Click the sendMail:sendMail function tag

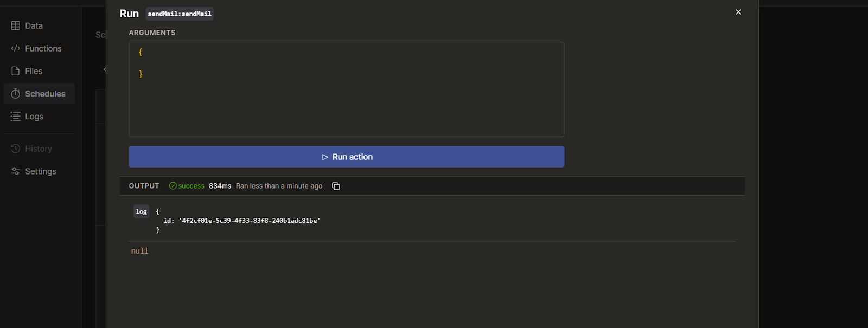pyautogui.click(x=180, y=14)
